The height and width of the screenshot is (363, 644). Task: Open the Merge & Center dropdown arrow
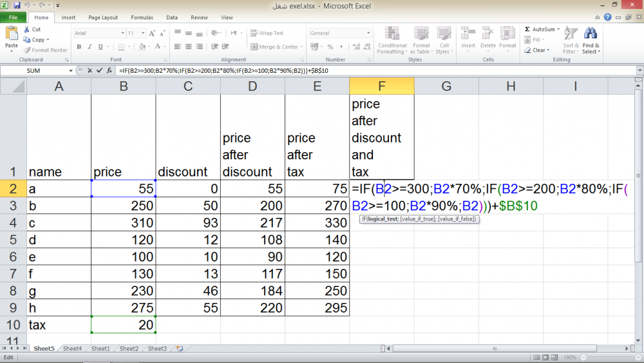point(301,47)
